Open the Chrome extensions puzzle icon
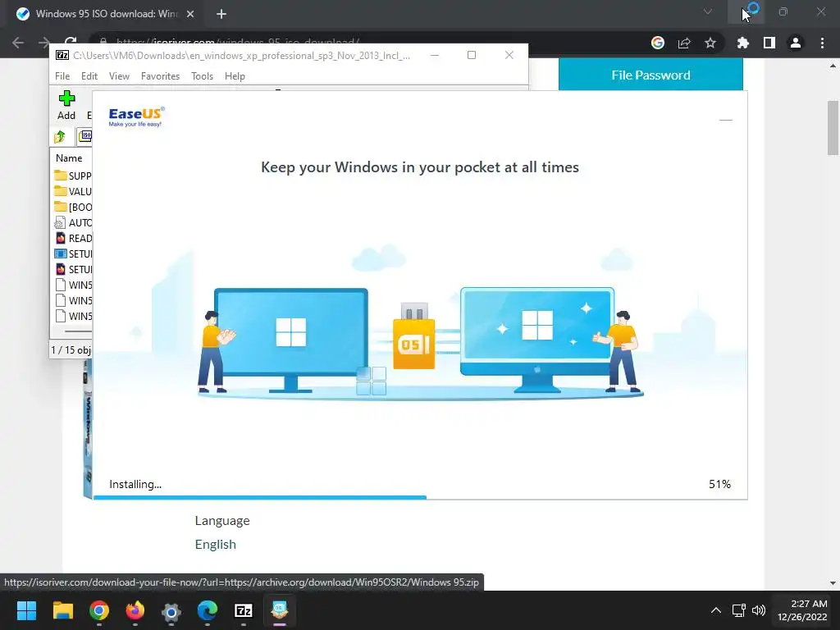 (x=742, y=43)
